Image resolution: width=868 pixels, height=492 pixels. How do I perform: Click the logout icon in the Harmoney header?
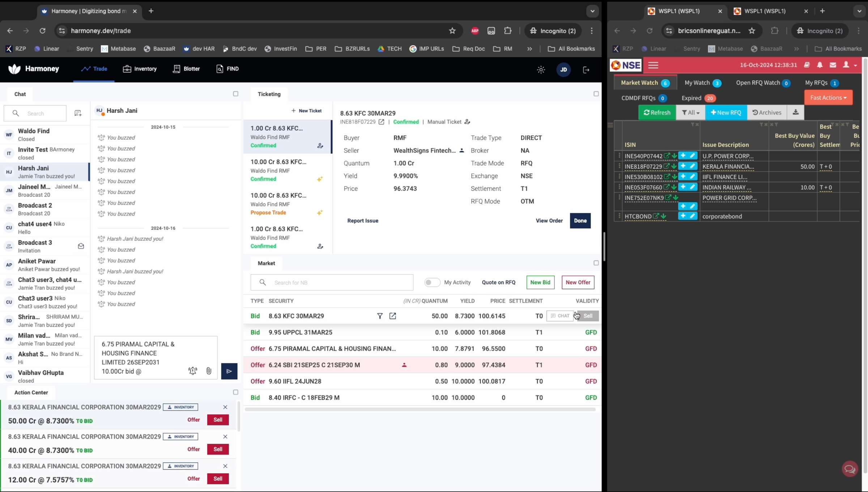click(586, 70)
